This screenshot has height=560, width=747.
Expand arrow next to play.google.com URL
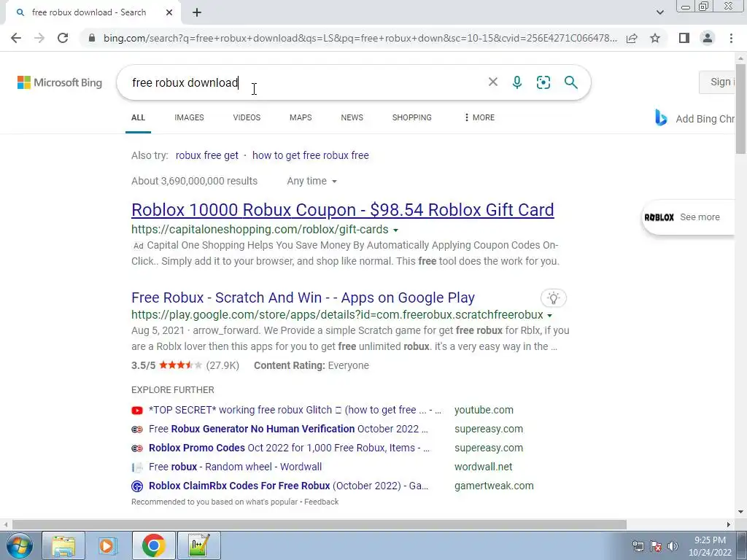549,315
